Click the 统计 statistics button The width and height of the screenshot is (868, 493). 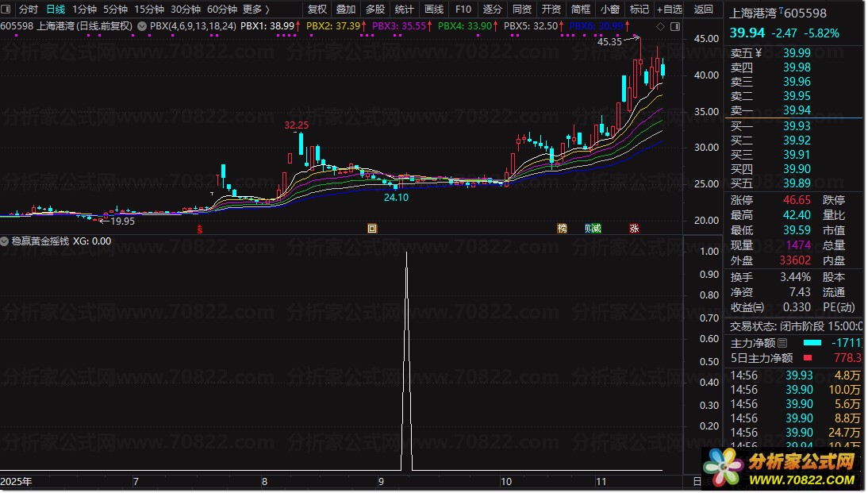405,10
